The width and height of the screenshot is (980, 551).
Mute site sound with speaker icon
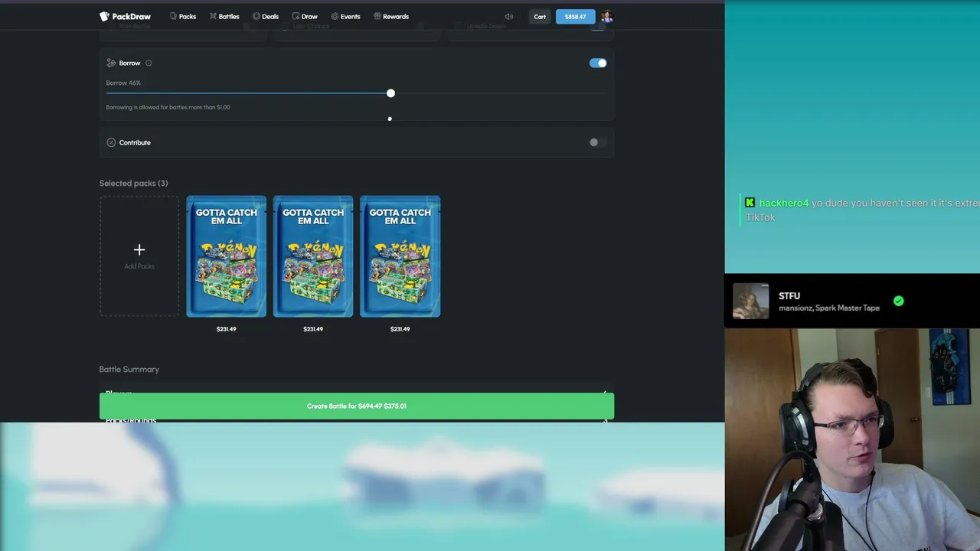[x=509, y=16]
